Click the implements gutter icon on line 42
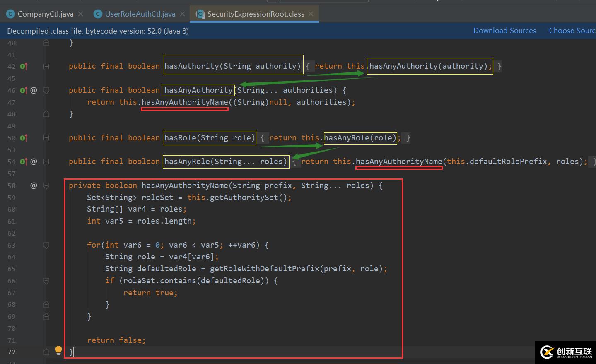Image resolution: width=596 pixels, height=364 pixels. pyautogui.click(x=24, y=66)
